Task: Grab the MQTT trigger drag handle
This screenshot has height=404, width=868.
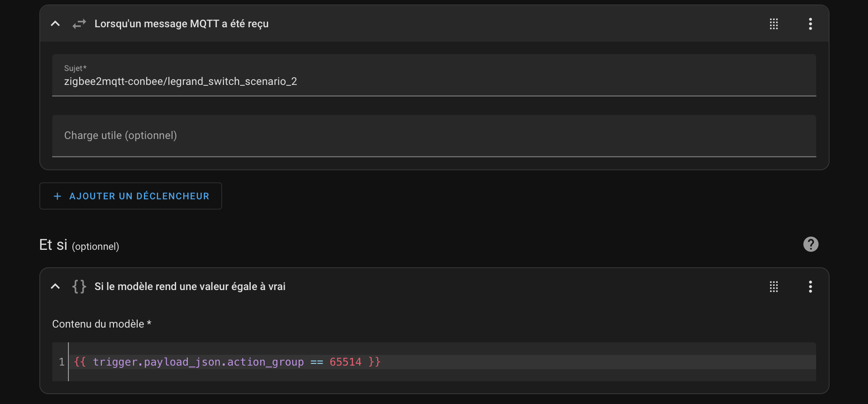Action: click(774, 24)
